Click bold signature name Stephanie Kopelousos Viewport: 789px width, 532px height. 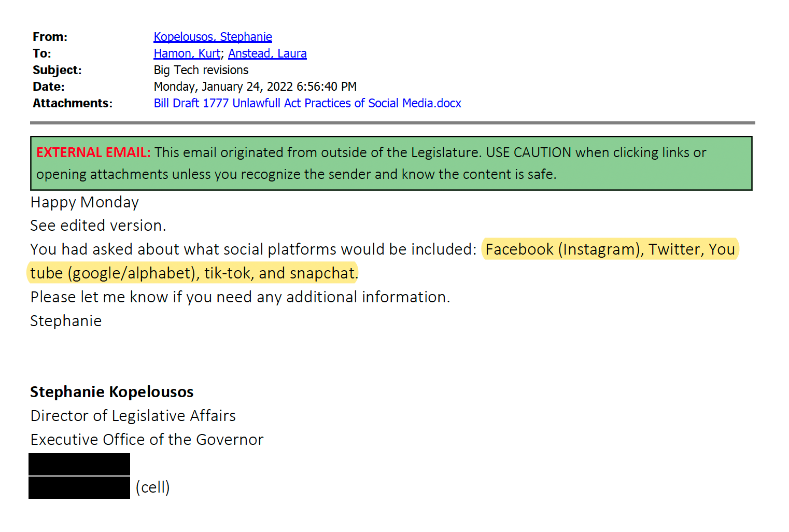pyautogui.click(x=111, y=392)
